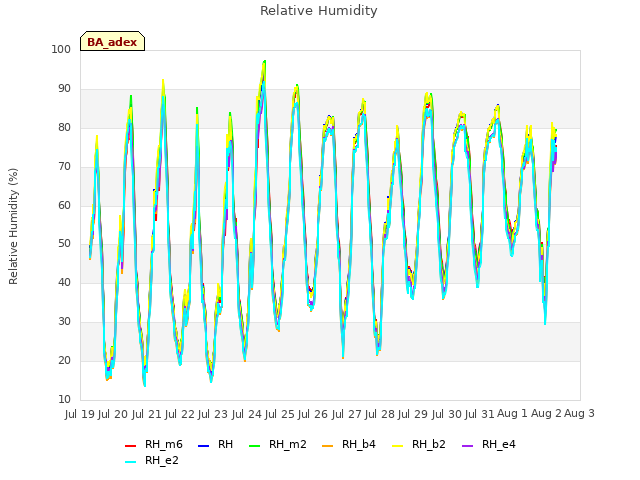Click the Aug 2 x-axis date label
This screenshot has height=480, width=640.
click(546, 414)
